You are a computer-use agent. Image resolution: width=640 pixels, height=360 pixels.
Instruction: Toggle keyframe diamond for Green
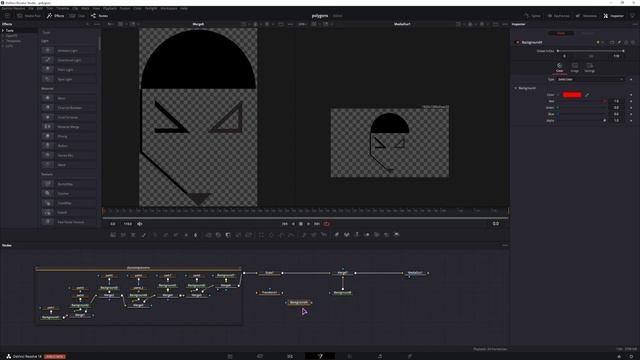click(x=631, y=108)
